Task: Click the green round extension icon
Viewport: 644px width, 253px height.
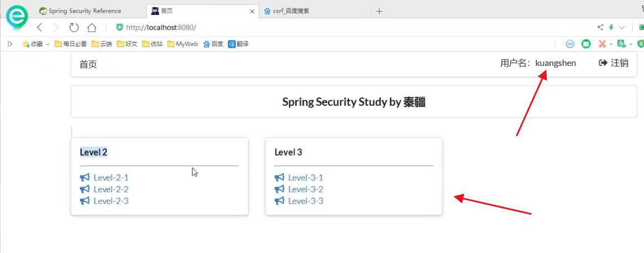Action: (586, 44)
